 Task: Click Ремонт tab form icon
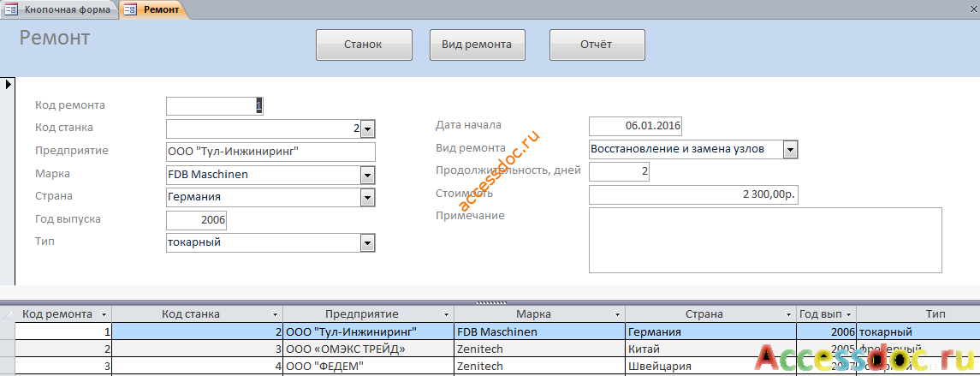click(131, 9)
